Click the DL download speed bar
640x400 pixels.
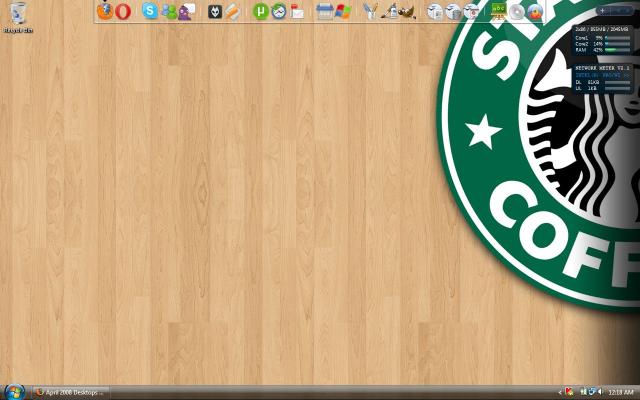coord(618,82)
